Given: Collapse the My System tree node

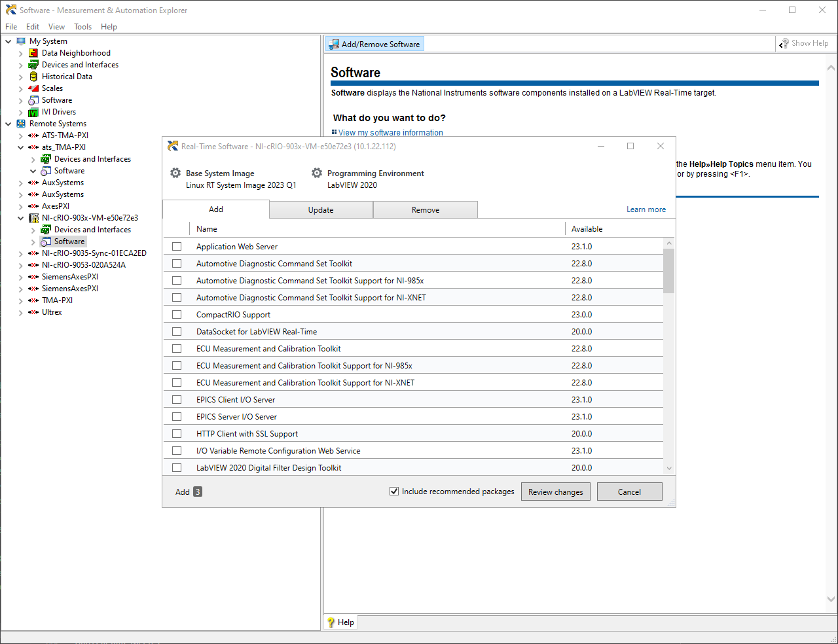Looking at the screenshot, I should (x=9, y=41).
